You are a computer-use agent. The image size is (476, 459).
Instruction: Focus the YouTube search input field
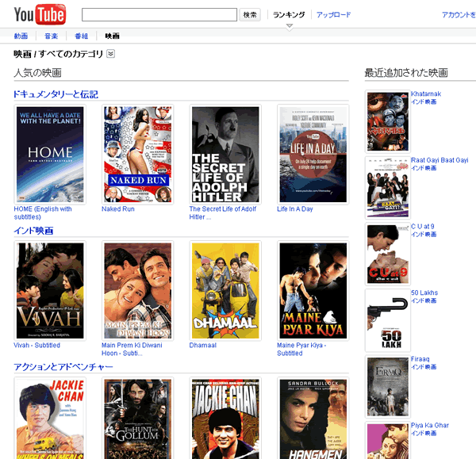[159, 14]
